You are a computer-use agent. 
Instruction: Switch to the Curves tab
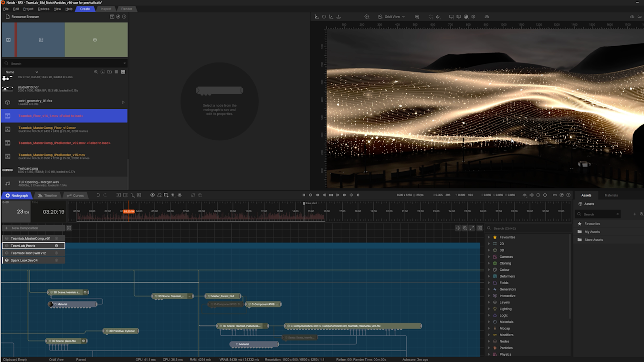pyautogui.click(x=75, y=196)
